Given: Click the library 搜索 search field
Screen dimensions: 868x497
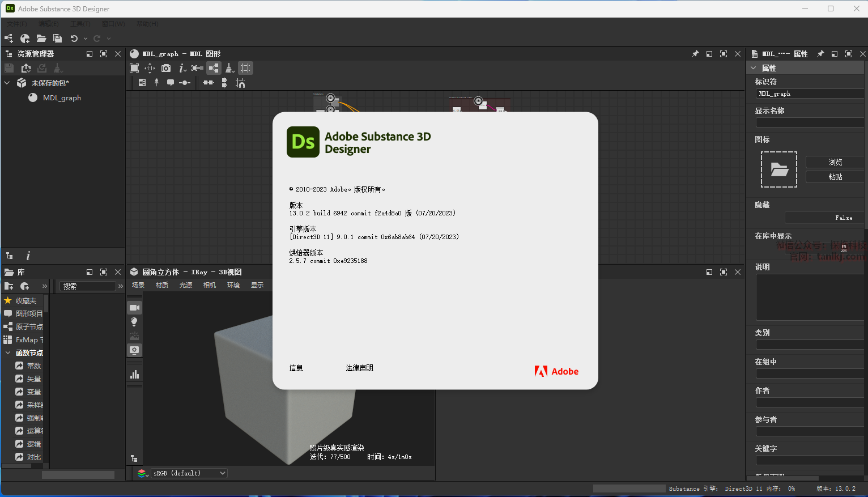Looking at the screenshot, I should (88, 286).
